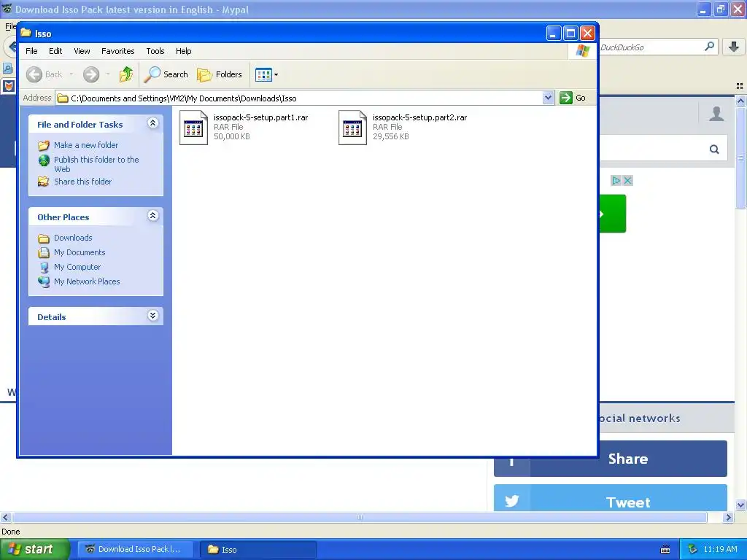The height and width of the screenshot is (560, 747).
Task: Click the address bar path field
Action: [x=299, y=98]
